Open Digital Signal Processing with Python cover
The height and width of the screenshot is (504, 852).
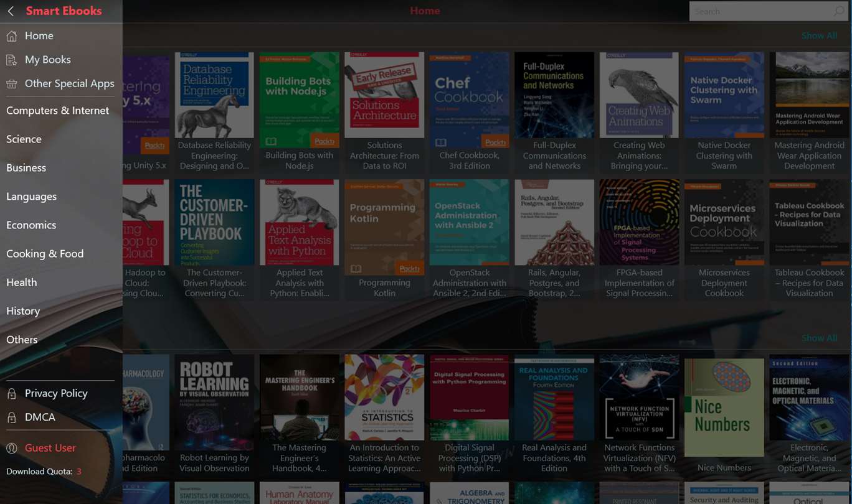point(469,398)
